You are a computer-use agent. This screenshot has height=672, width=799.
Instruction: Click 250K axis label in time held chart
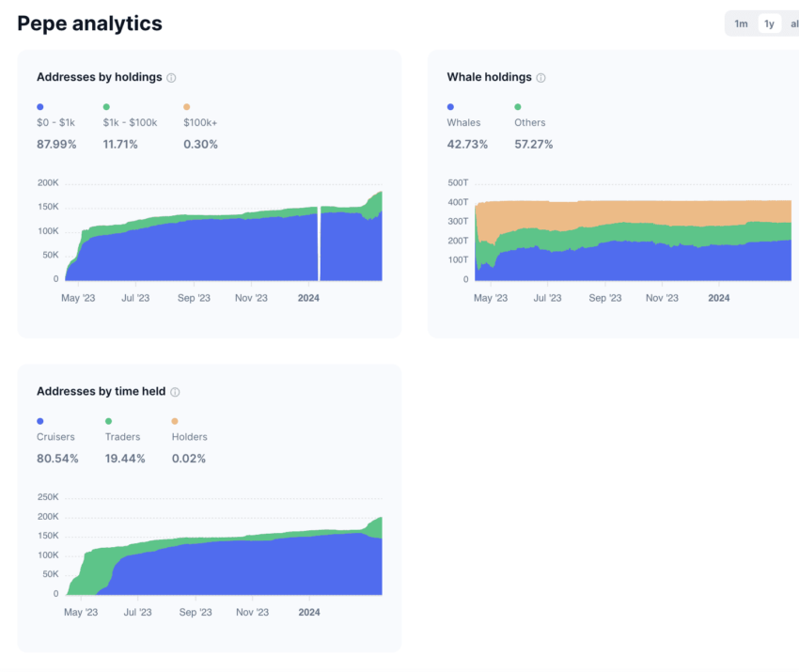tap(48, 497)
